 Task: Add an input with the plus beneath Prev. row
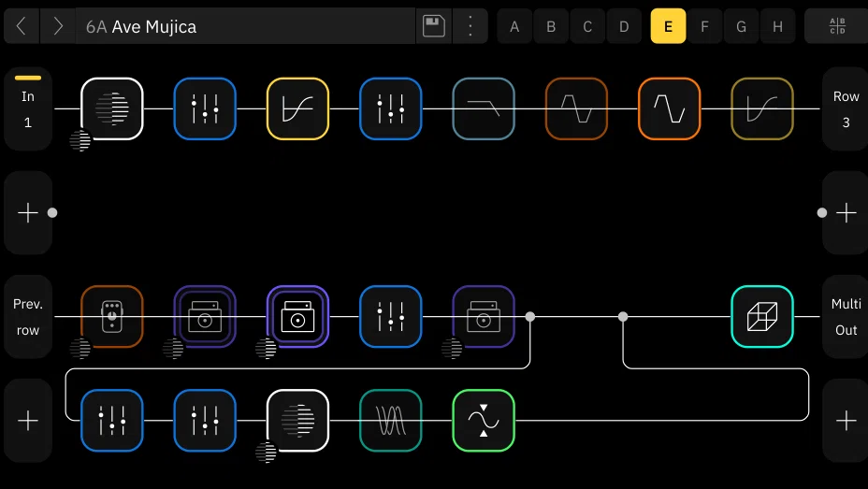(x=28, y=421)
